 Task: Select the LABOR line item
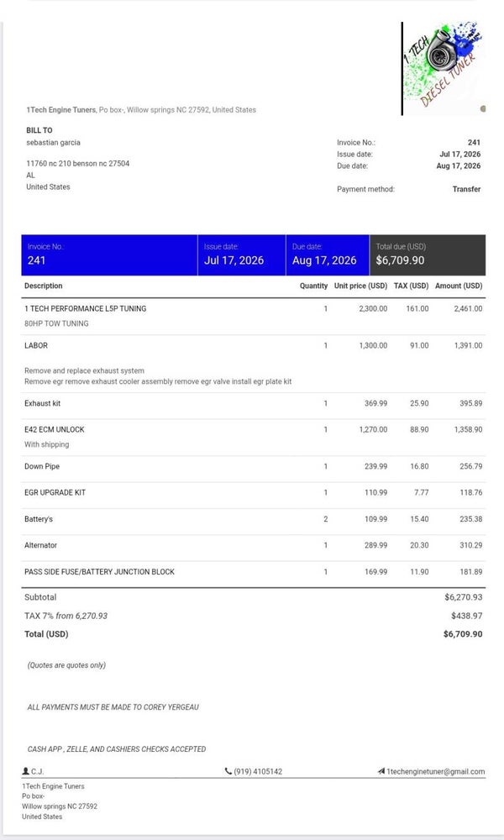click(36, 345)
